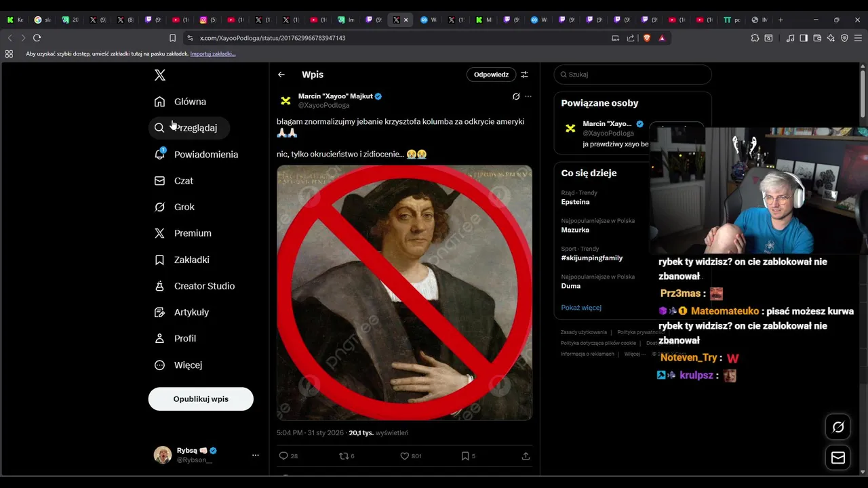Open Creator Studio

(x=195, y=286)
